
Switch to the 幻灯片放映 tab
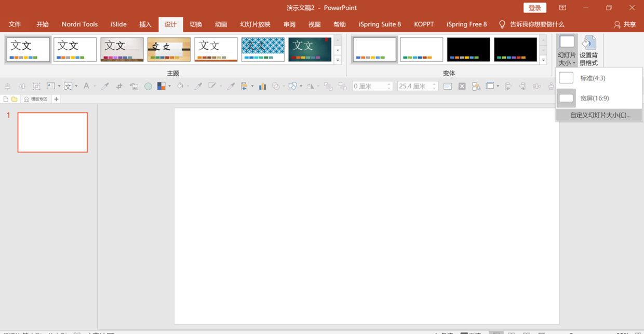255,24
